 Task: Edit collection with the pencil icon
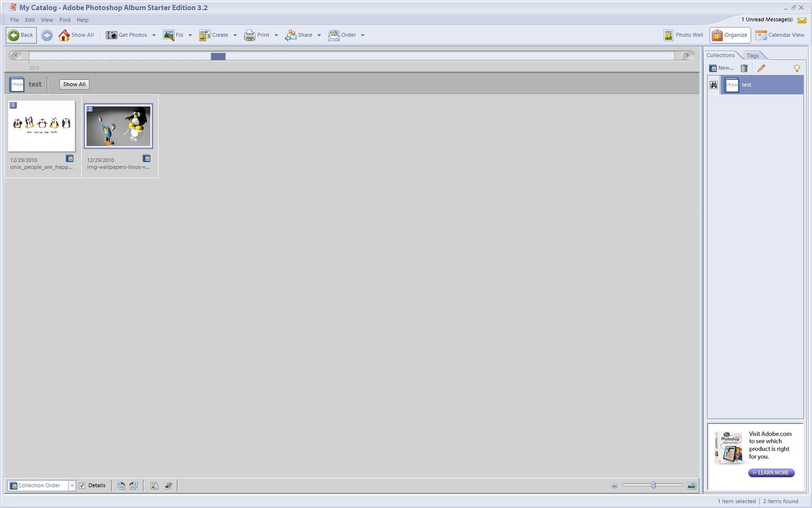pyautogui.click(x=761, y=68)
